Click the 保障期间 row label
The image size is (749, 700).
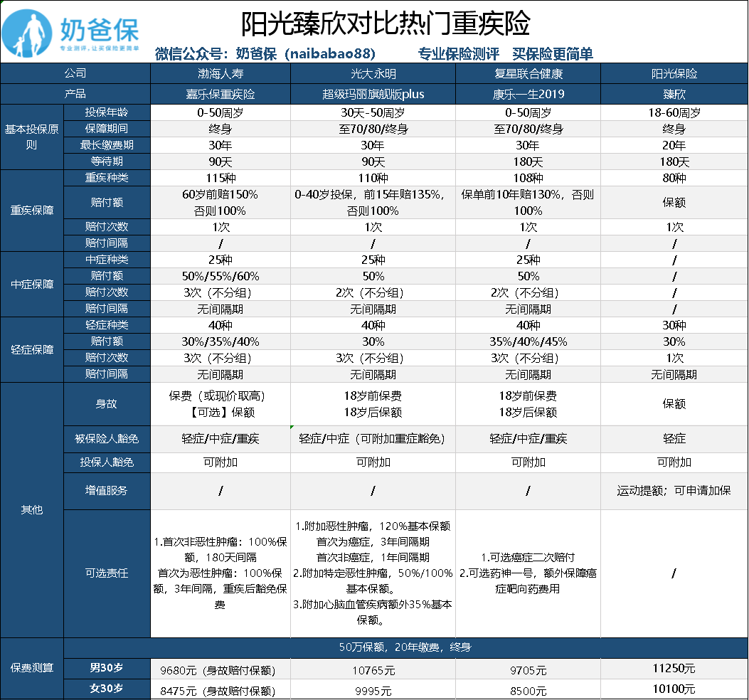tap(107, 129)
